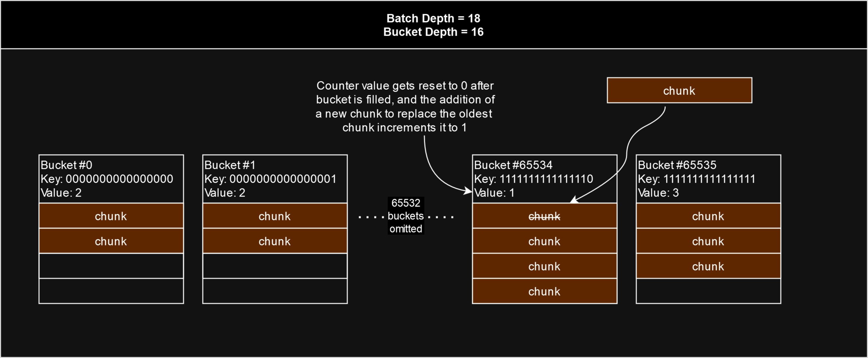Click the bottom empty slot of Bucket #0
This screenshot has height=358, width=868.
(111, 291)
